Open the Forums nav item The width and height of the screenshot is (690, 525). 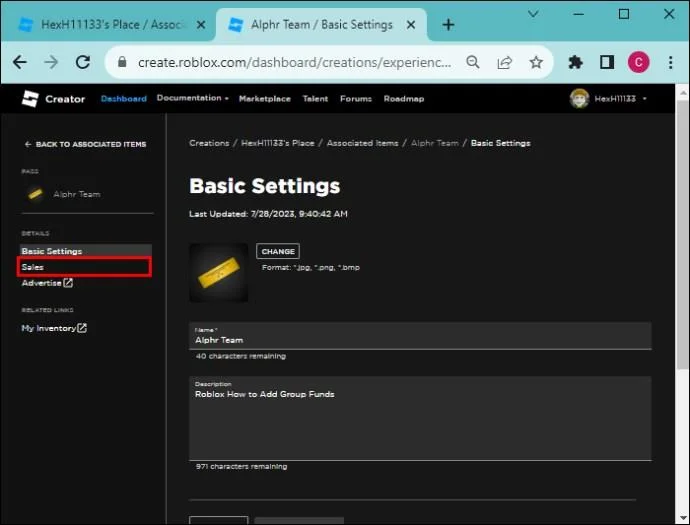[356, 99]
